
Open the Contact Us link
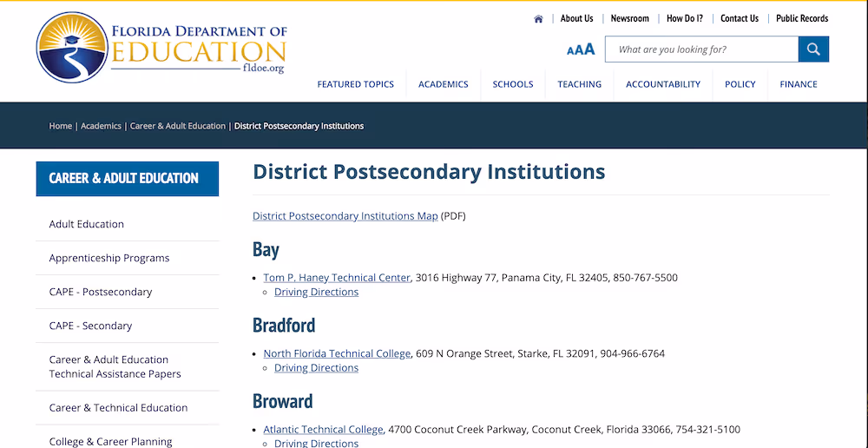tap(739, 18)
